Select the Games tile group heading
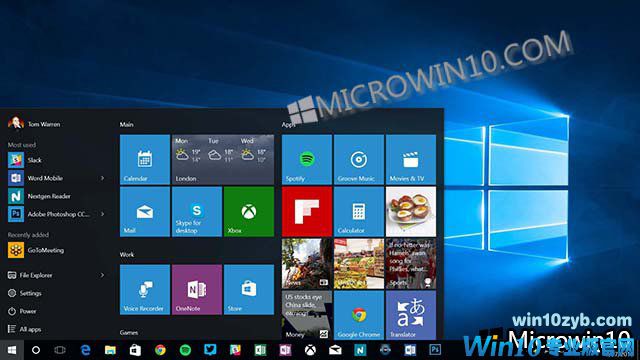Viewport: 640px width, 360px height. [129, 333]
